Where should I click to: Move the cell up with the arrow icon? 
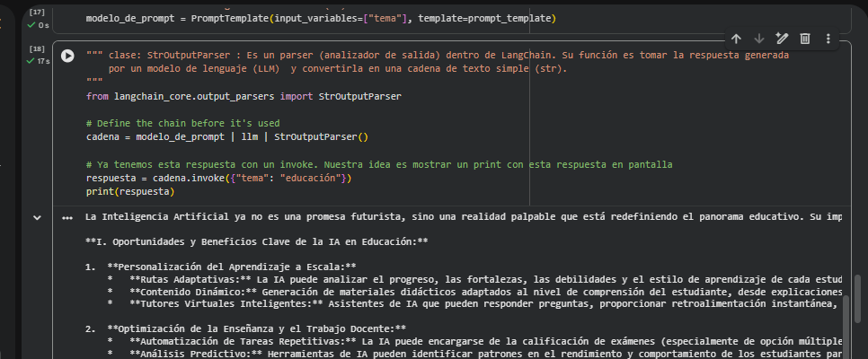tap(736, 39)
